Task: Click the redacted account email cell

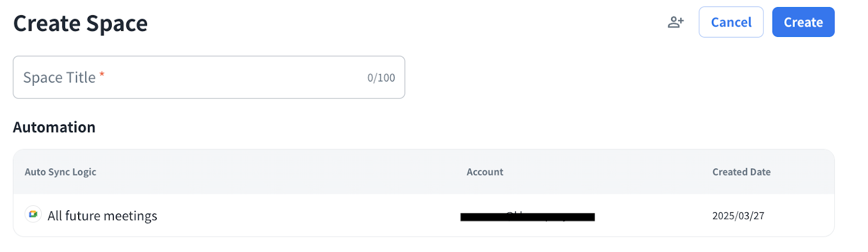Action: [527, 217]
